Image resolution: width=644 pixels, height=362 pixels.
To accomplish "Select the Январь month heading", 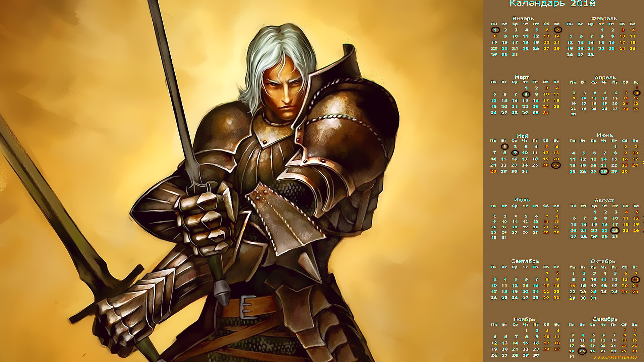I will click(523, 18).
